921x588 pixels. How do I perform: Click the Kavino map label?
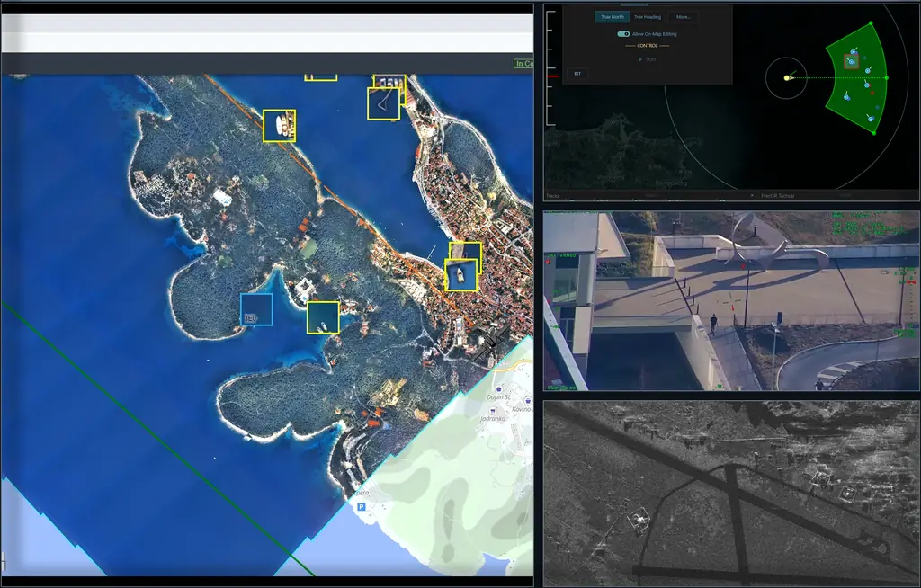coord(522,409)
